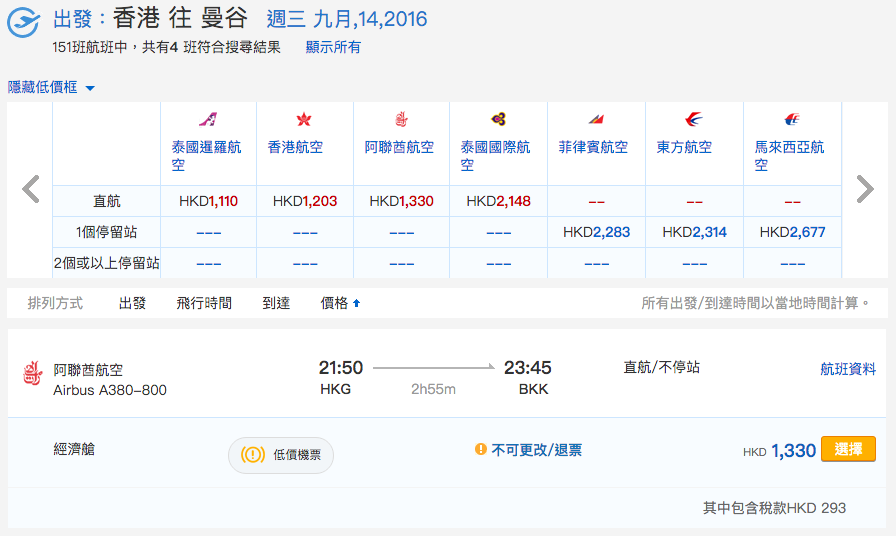Sort results by 出發 time
The width and height of the screenshot is (896, 536).
[x=133, y=303]
